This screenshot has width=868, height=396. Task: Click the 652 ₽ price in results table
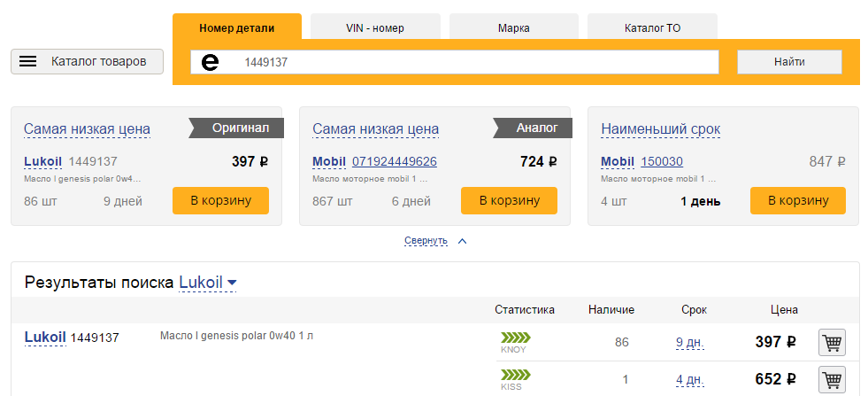pos(776,380)
